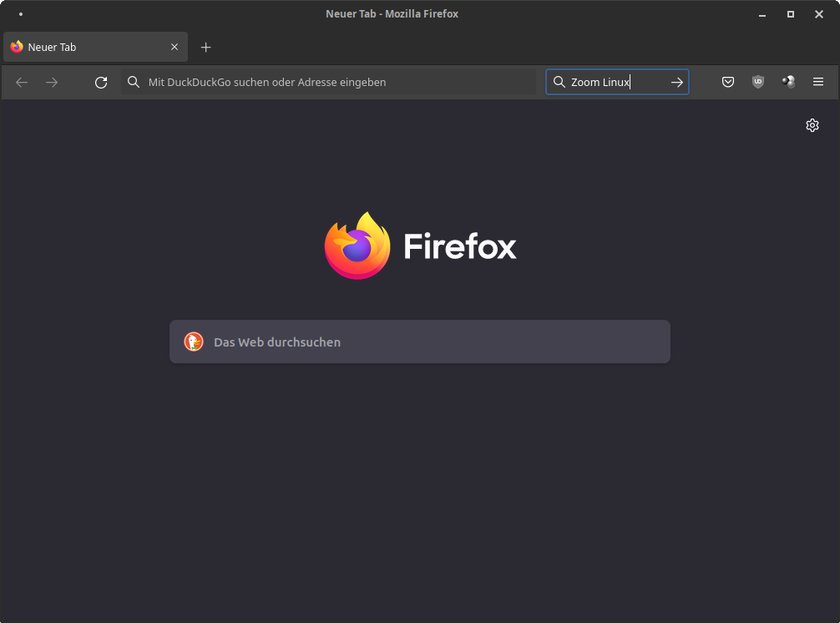This screenshot has width=840, height=623.
Task: Click the DuckDuckGo logo in search field
Action: click(x=194, y=342)
